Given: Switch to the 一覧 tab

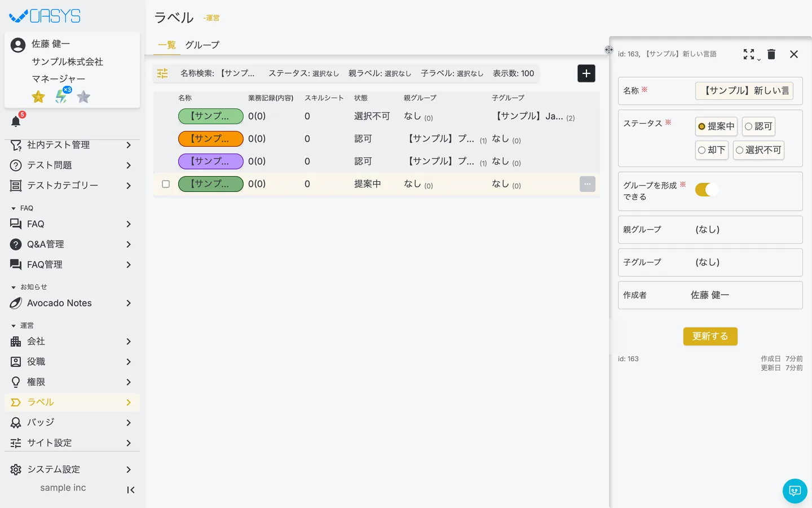Looking at the screenshot, I should tap(167, 45).
